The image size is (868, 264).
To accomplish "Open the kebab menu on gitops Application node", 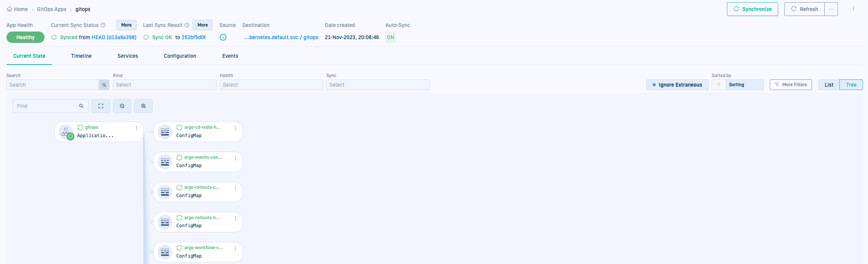I will click(x=137, y=128).
